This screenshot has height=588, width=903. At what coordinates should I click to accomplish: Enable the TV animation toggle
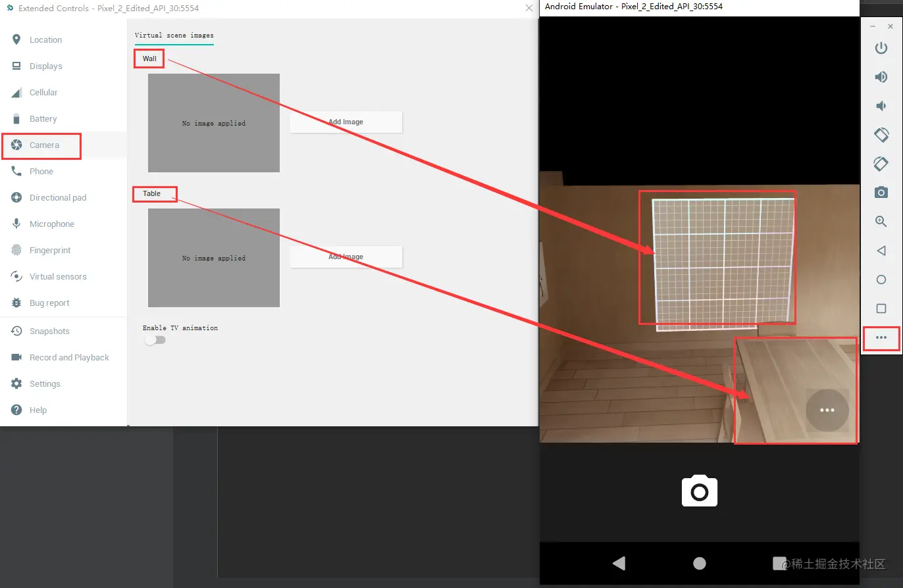click(155, 339)
